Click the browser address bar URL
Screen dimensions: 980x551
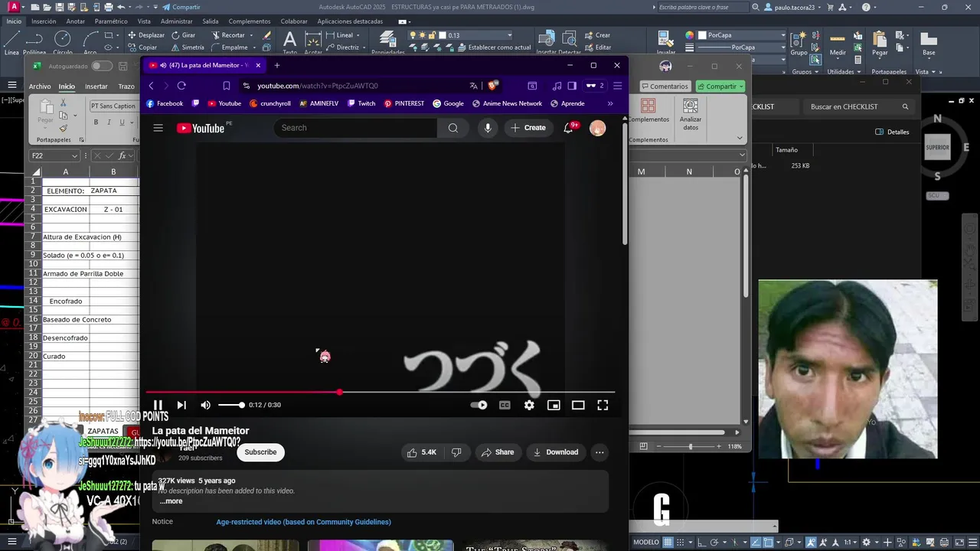coord(318,86)
